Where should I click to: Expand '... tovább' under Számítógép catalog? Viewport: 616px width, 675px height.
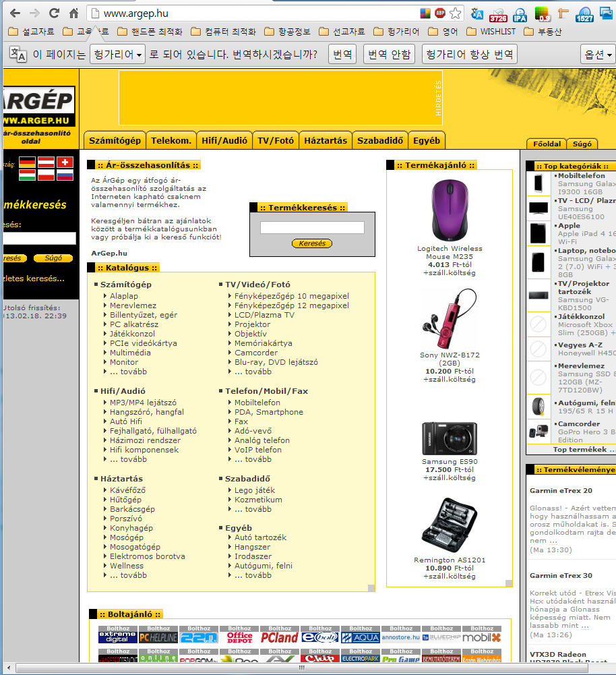[x=128, y=372]
